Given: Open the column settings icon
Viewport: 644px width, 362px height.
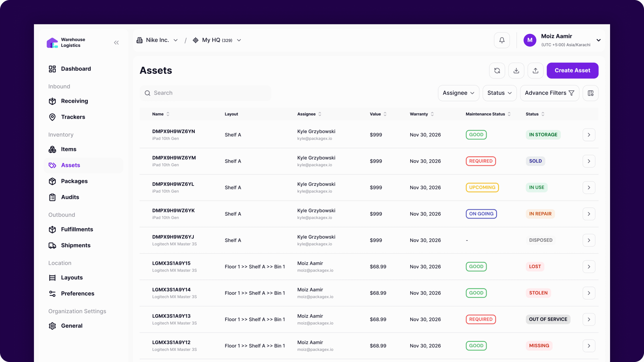Looking at the screenshot, I should tap(590, 93).
